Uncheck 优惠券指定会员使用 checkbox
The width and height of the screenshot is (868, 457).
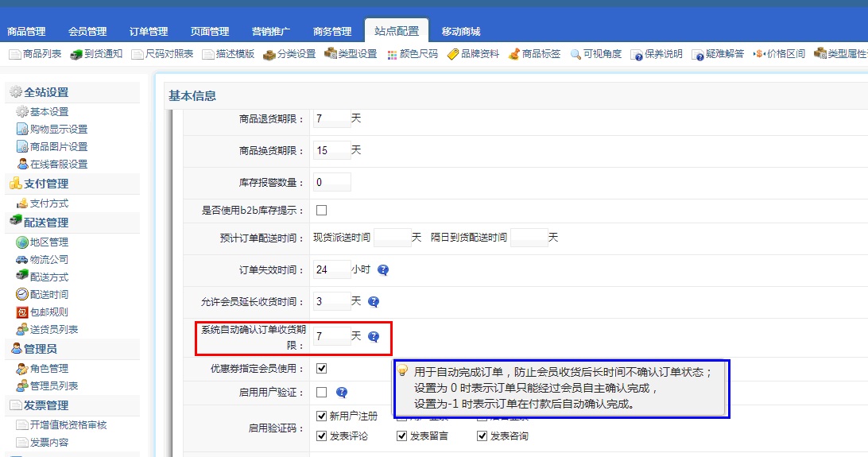pyautogui.click(x=321, y=369)
